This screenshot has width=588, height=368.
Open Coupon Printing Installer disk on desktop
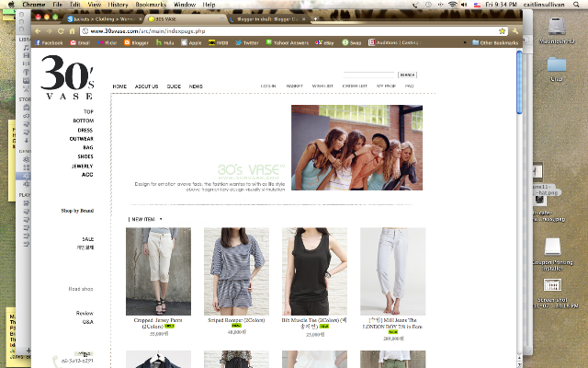553,254
